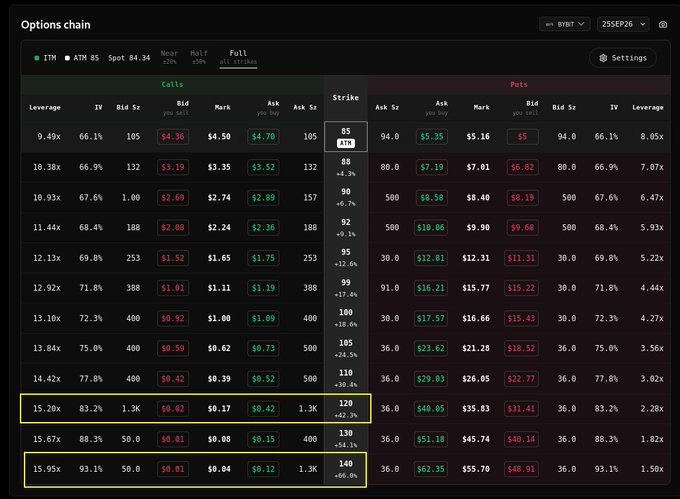Click the $2.36 call ask for strike 92
Screen dimensions: 680x499
click(263, 228)
